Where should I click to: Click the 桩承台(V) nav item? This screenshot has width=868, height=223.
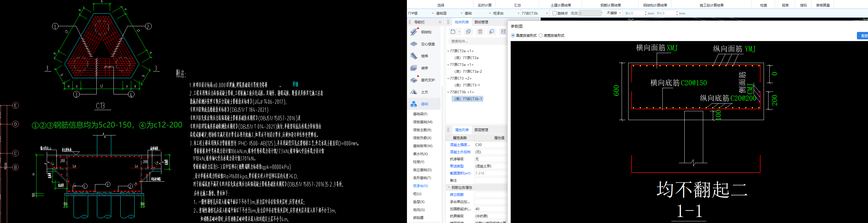tap(421, 186)
